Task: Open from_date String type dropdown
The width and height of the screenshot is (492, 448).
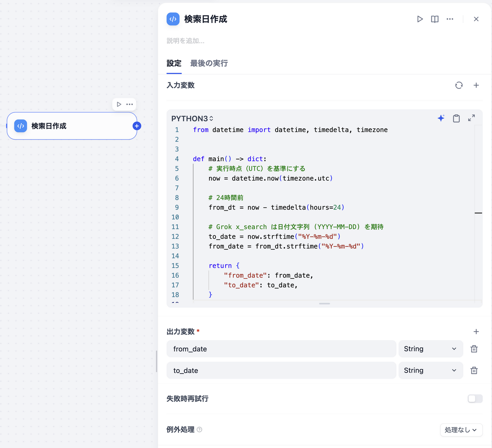Action: [x=430, y=349]
